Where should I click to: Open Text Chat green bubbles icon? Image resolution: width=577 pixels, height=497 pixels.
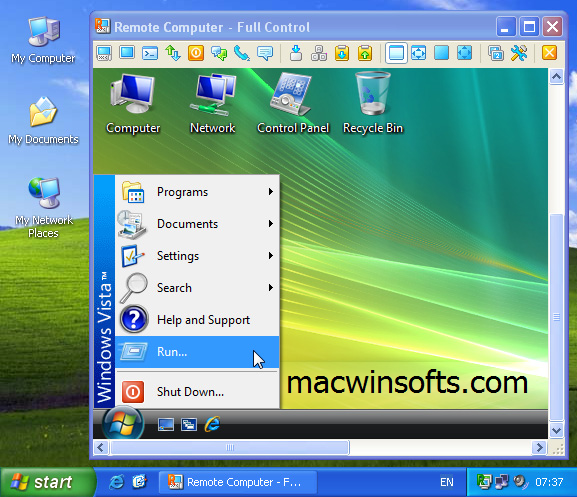(x=219, y=53)
